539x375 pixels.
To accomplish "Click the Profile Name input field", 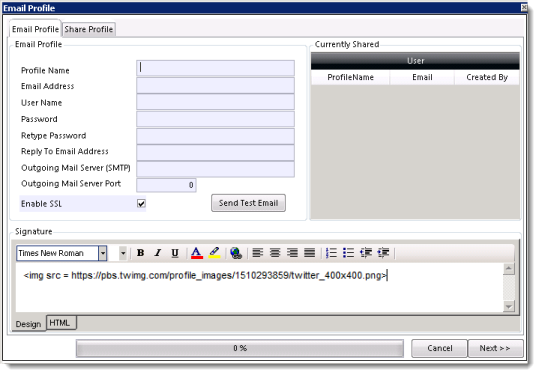I will 215,68.
